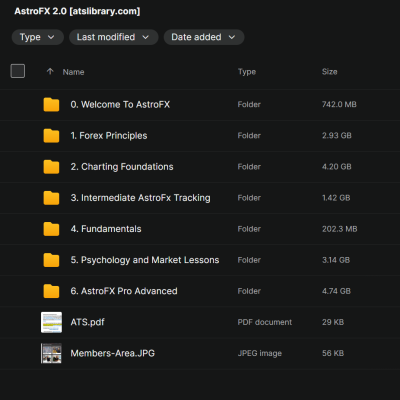This screenshot has height=400, width=400.
Task: Click Folder type cell in 4. Fundamentals row
Action: point(249,229)
